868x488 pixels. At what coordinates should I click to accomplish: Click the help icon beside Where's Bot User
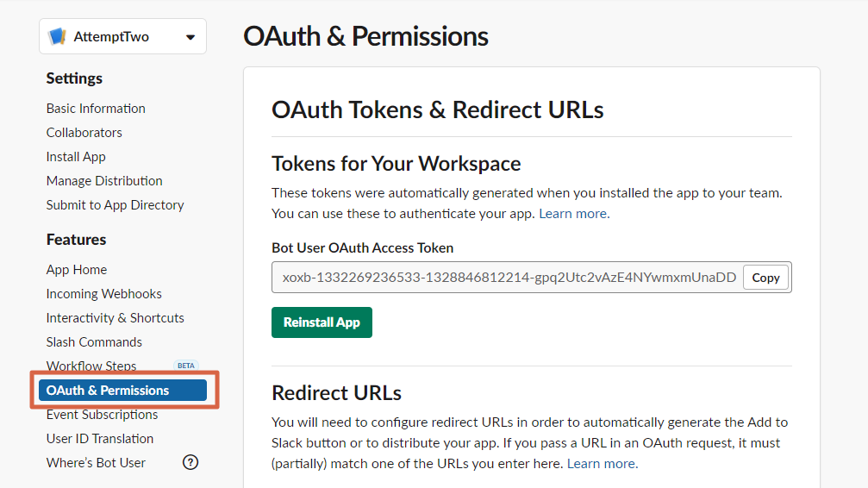[190, 462]
